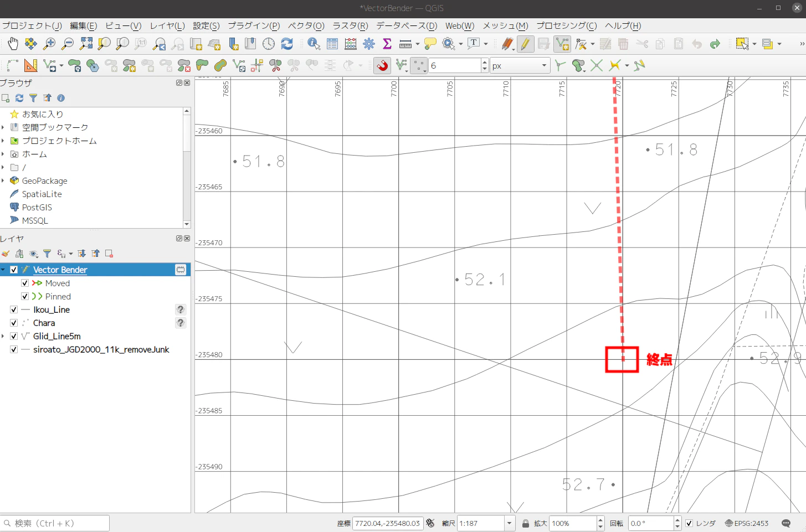Open the select features tool dropdown arrow

[754, 44]
